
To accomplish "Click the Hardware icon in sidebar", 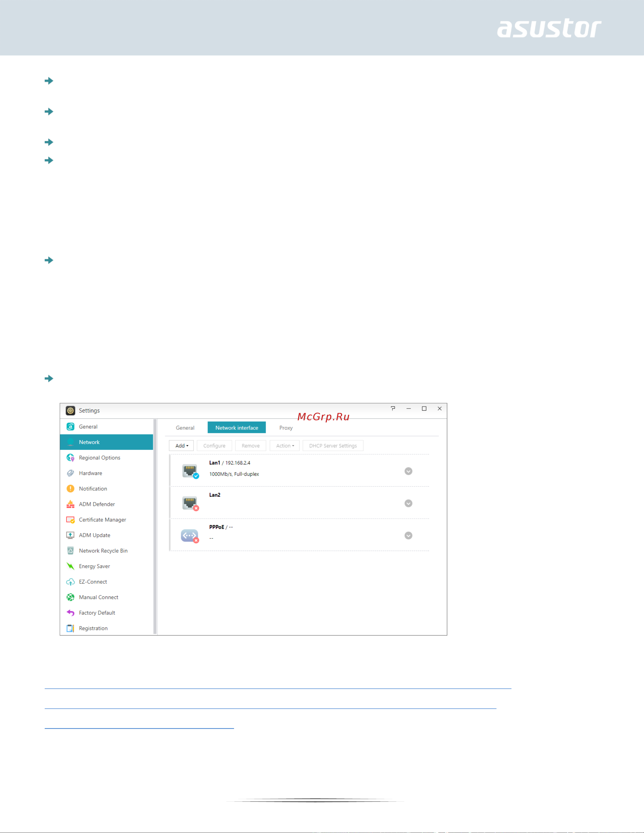I will coord(70,473).
